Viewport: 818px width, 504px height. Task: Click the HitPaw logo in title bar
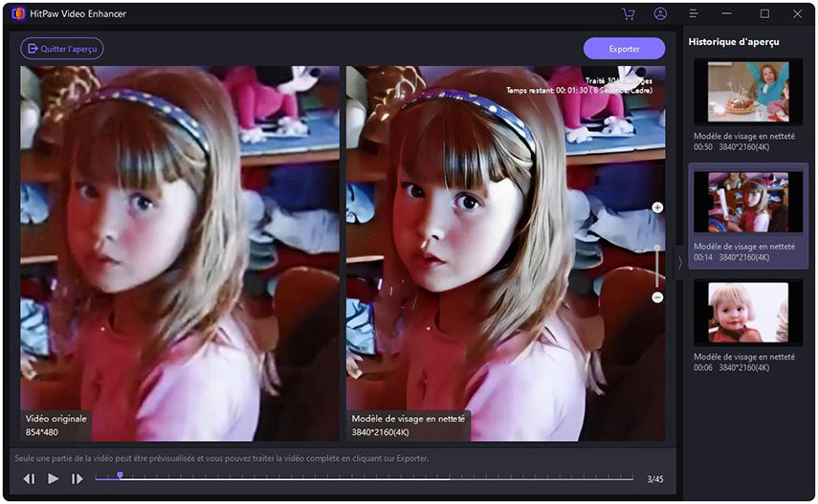[x=17, y=14]
